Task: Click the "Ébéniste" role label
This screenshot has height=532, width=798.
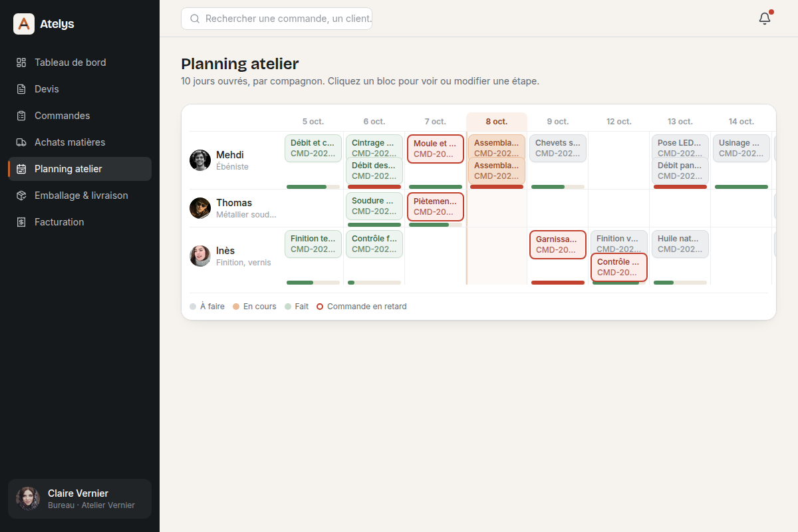Action: [232, 167]
